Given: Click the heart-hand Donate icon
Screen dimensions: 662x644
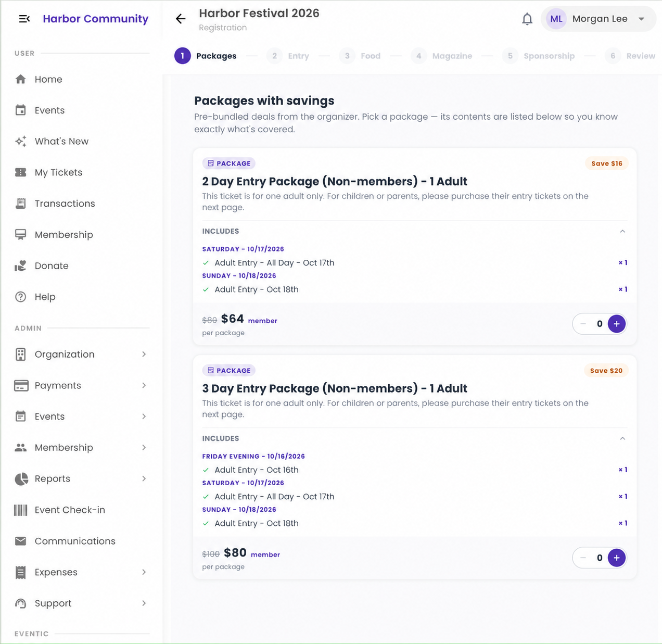Looking at the screenshot, I should [21, 266].
